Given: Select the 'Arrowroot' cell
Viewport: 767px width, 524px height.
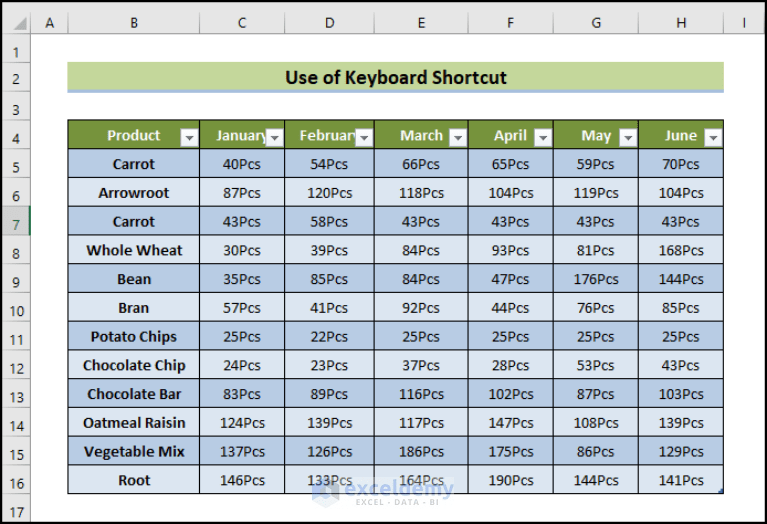Looking at the screenshot, I should pyautogui.click(x=134, y=193).
